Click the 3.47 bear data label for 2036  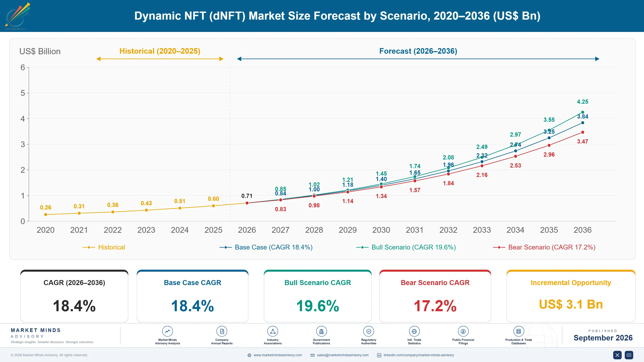point(583,141)
